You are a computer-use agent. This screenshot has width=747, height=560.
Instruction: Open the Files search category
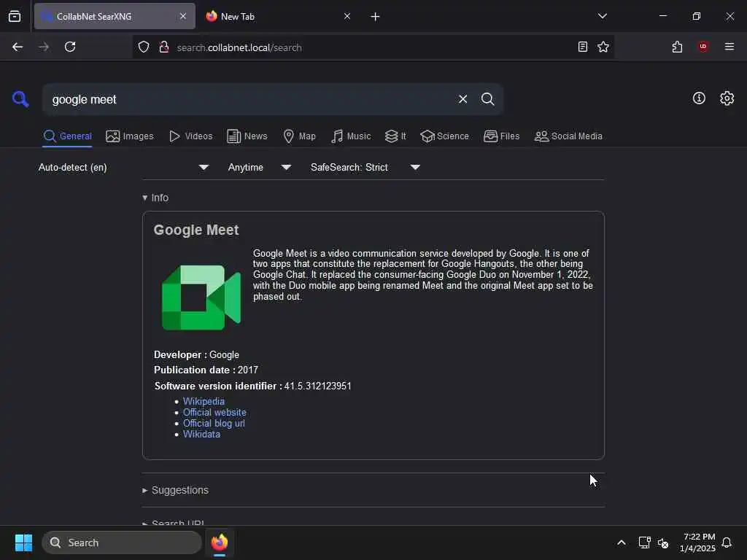click(501, 136)
